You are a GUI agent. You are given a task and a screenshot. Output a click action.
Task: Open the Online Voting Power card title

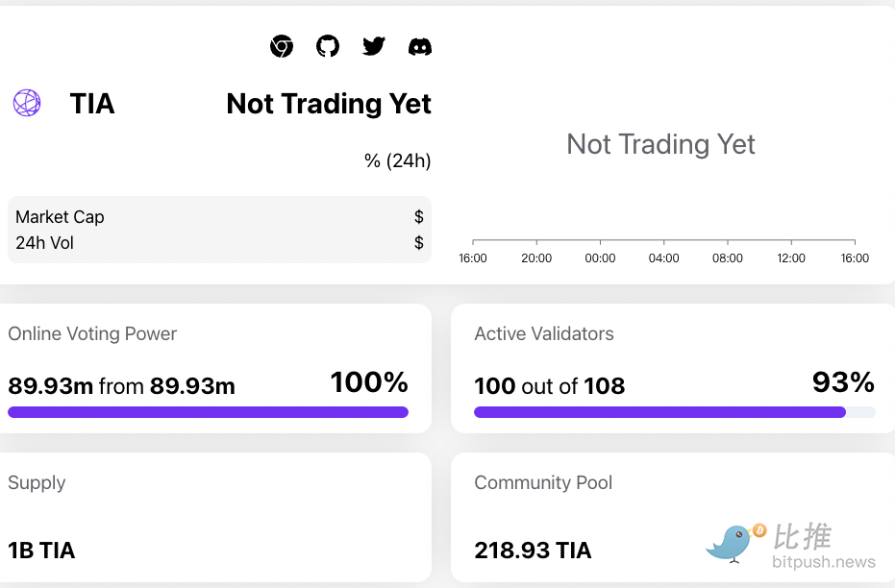click(92, 334)
